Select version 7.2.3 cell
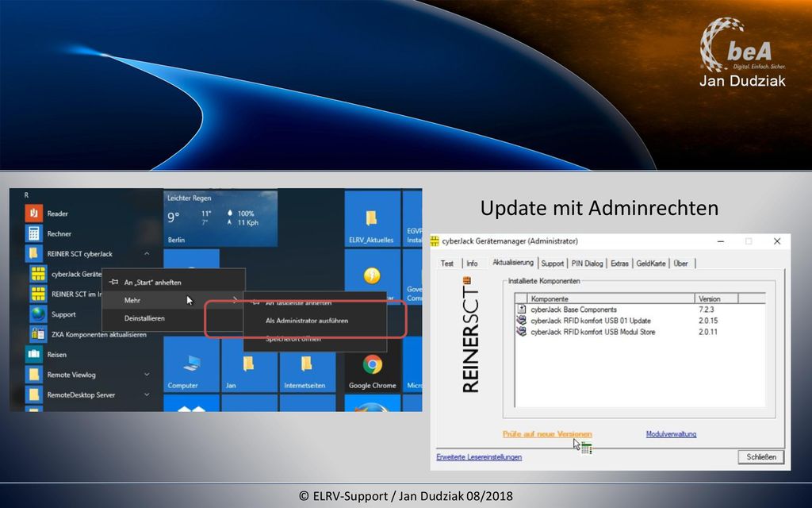 click(707, 310)
